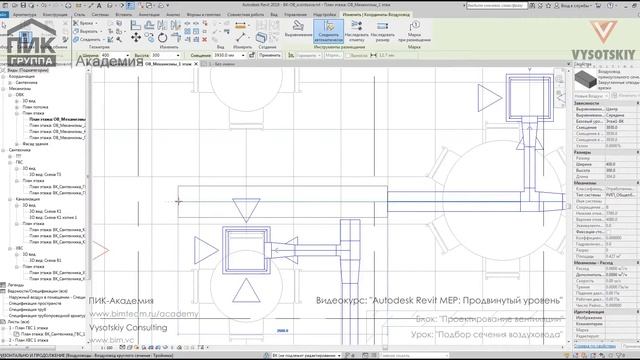
Task: Open the Системы ribbon tab
Action: click(x=100, y=14)
